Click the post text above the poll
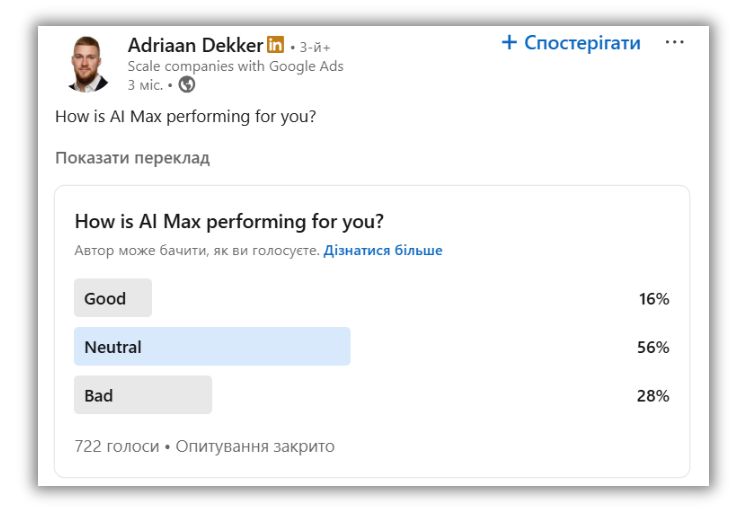The image size is (747, 512). point(185,116)
